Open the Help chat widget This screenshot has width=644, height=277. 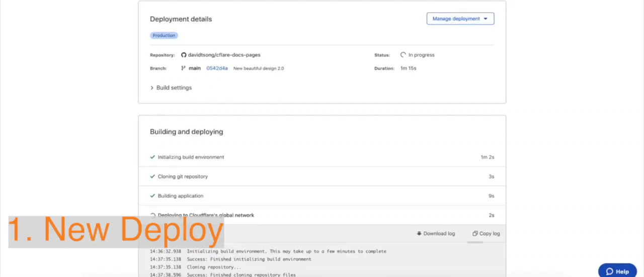coord(617,271)
